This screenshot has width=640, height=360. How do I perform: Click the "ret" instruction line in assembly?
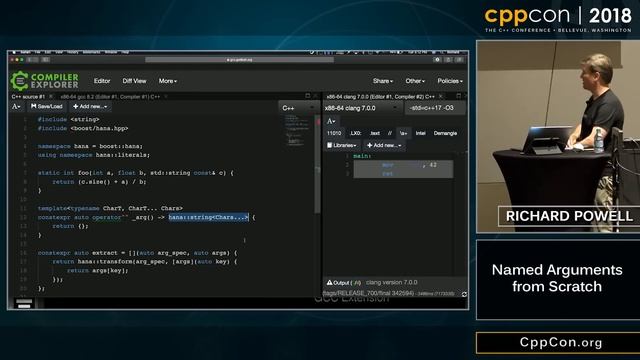click(x=403, y=174)
